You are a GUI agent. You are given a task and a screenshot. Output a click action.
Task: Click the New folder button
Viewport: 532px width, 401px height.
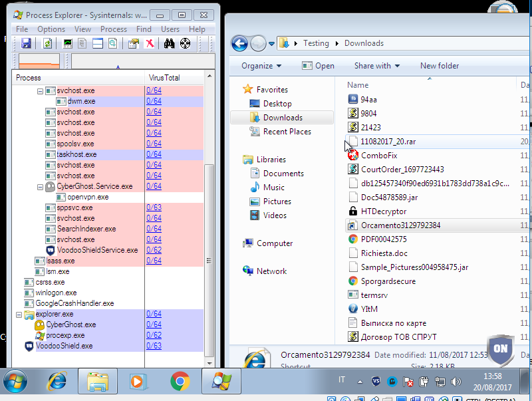coord(439,66)
